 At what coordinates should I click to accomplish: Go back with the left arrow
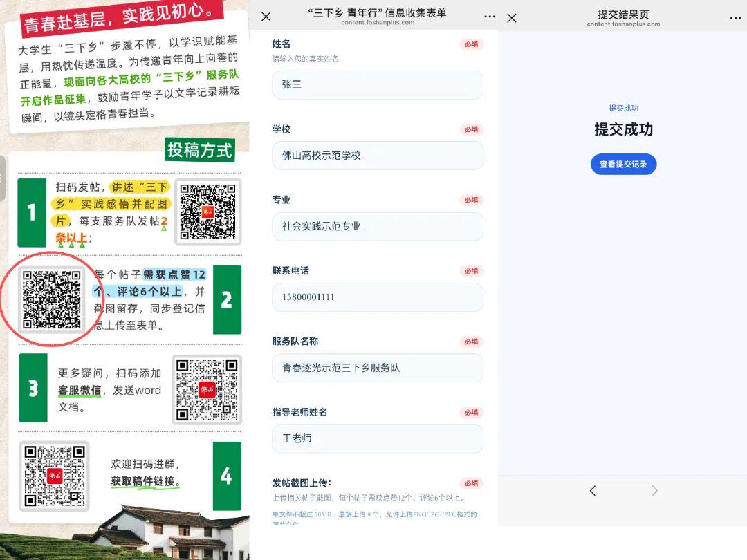pos(593,490)
